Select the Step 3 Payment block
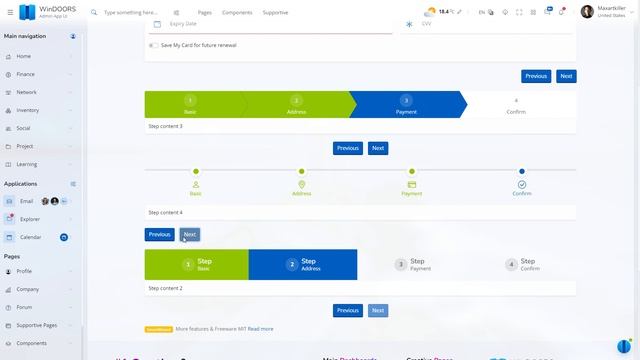640x360 pixels. (412, 264)
